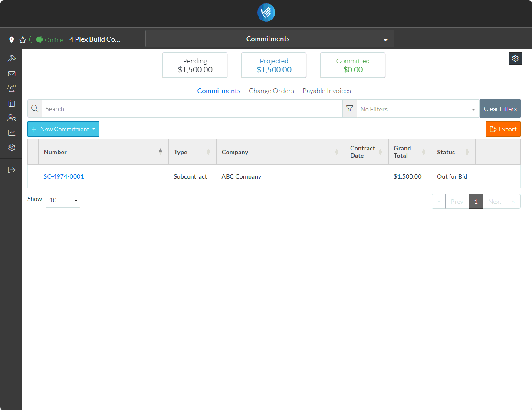The image size is (532, 410).
Task: Switch to the Change Orders tab
Action: pyautogui.click(x=271, y=91)
